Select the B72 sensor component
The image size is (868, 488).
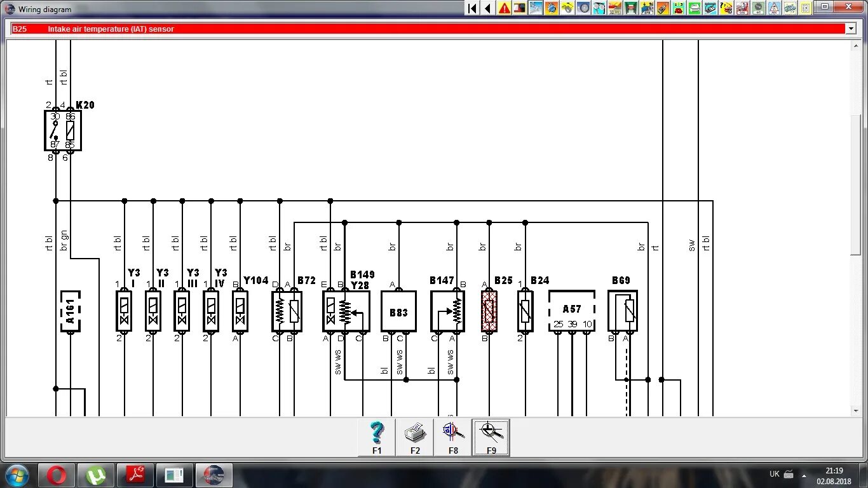(x=287, y=311)
